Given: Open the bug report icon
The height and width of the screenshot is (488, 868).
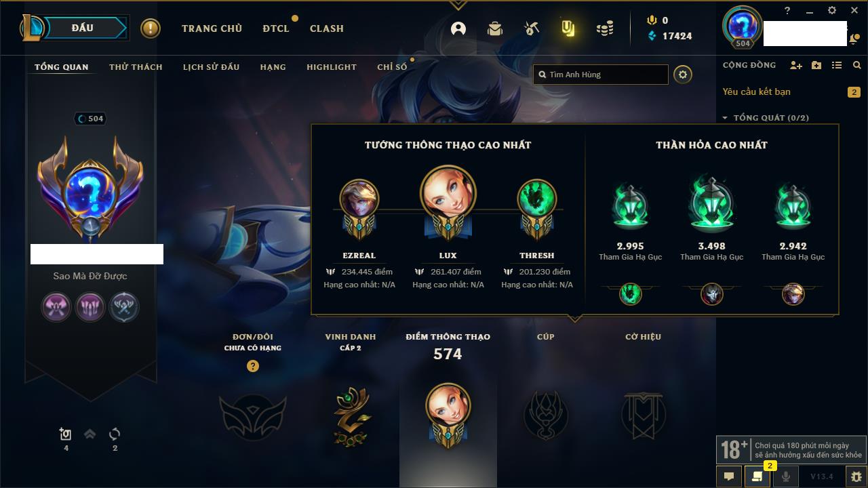Looking at the screenshot, I should [x=856, y=476].
